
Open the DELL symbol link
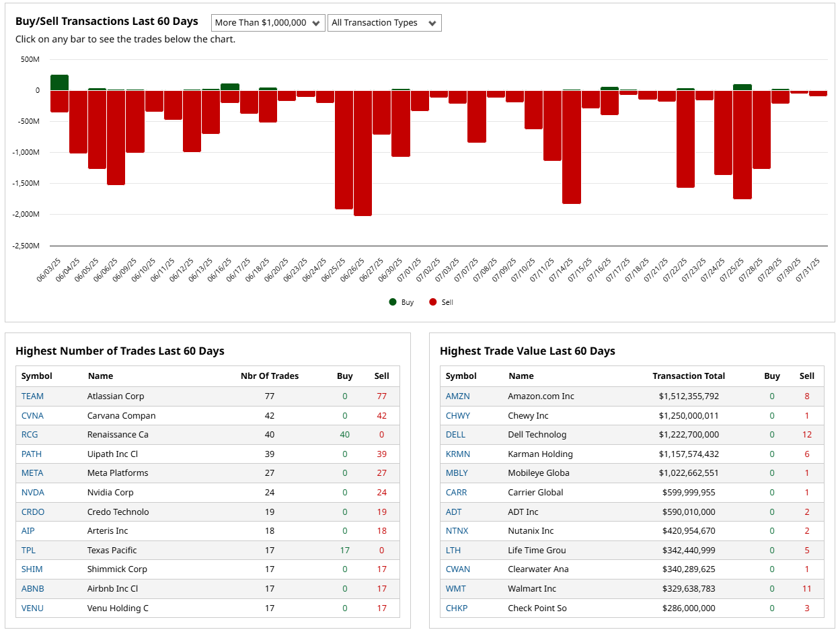pos(455,435)
